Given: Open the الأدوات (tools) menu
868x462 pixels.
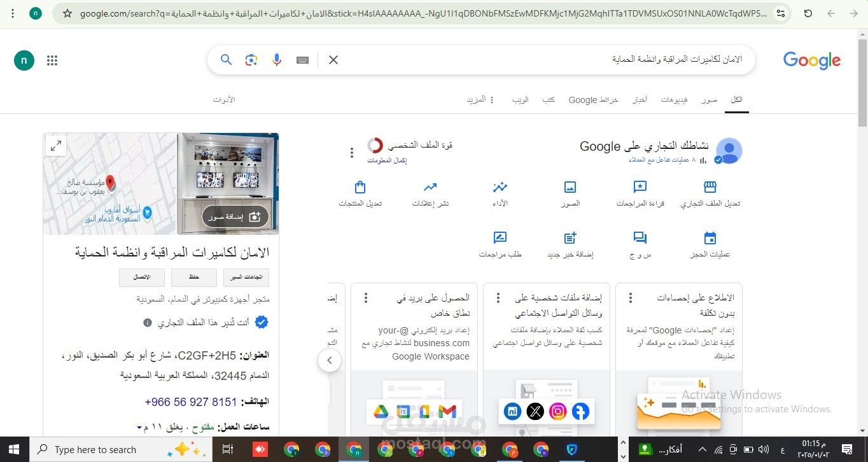Looking at the screenshot, I should tap(224, 100).
